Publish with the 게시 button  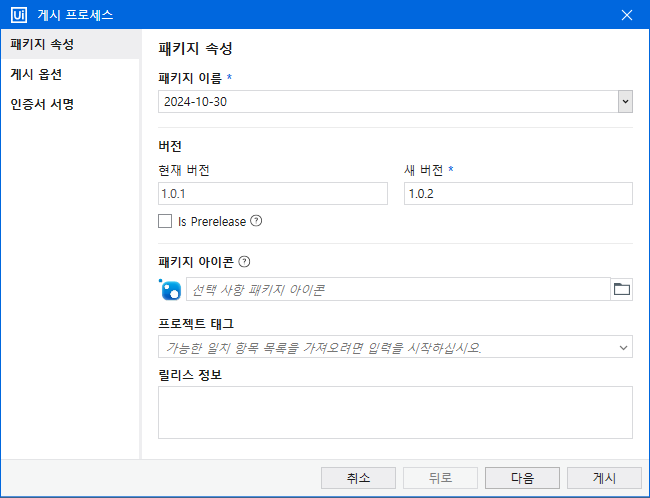(x=604, y=478)
